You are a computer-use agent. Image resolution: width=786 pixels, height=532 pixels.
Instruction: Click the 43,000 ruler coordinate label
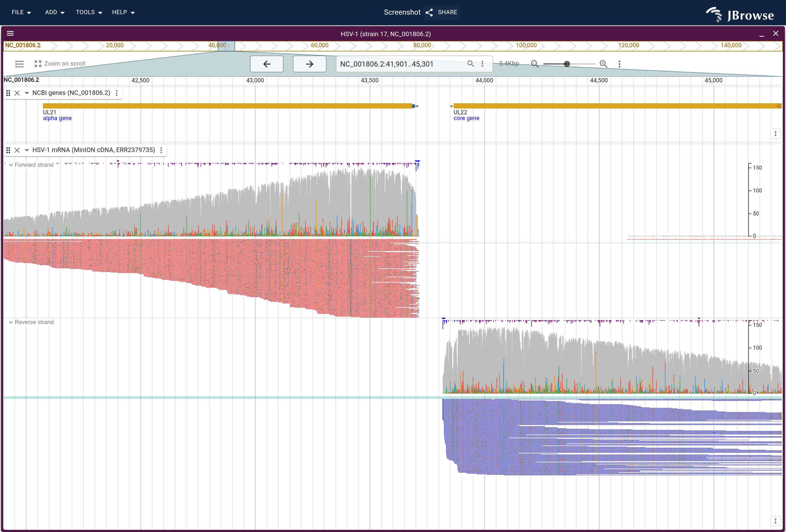255,80
